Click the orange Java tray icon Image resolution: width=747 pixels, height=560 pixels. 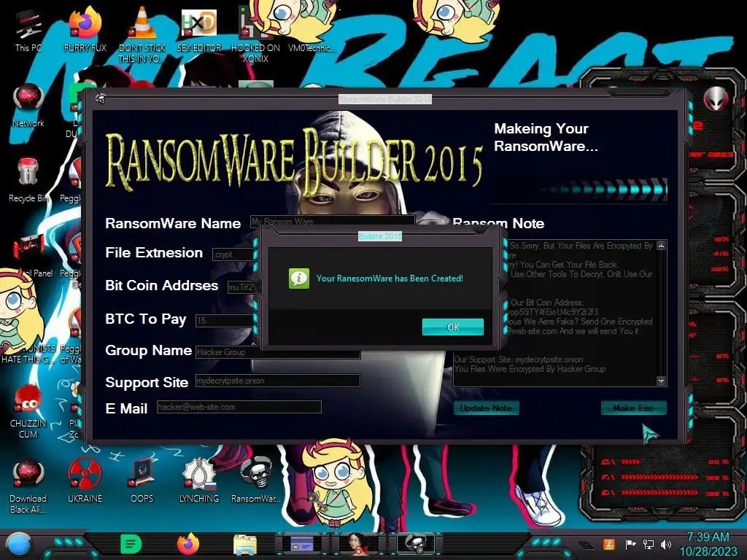pyautogui.click(x=608, y=544)
